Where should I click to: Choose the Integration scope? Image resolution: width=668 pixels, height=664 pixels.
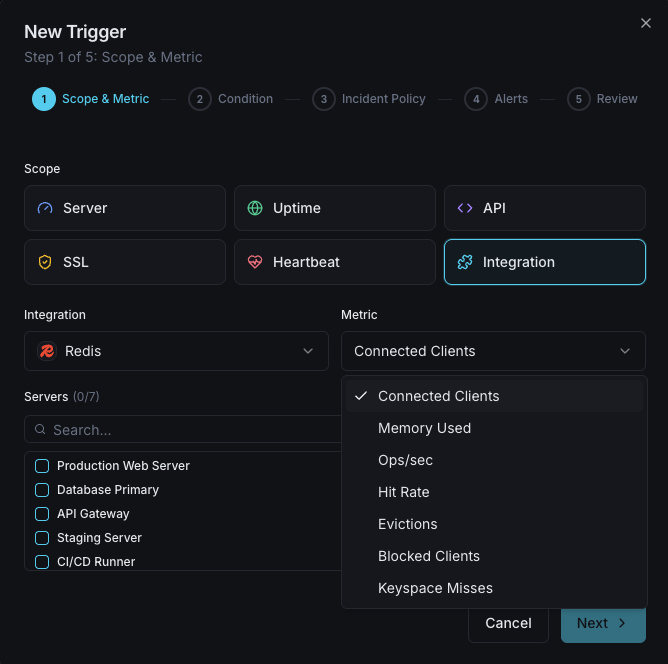(x=545, y=262)
